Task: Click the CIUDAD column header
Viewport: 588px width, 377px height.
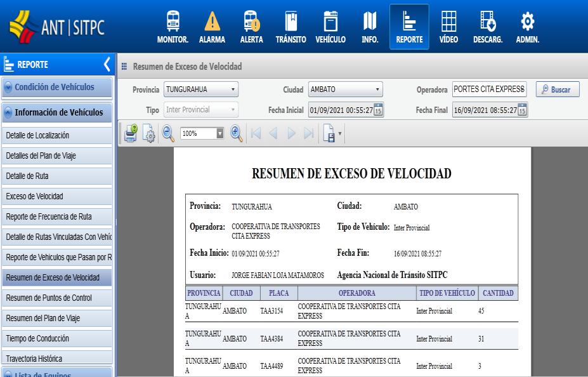Action: pos(241,293)
